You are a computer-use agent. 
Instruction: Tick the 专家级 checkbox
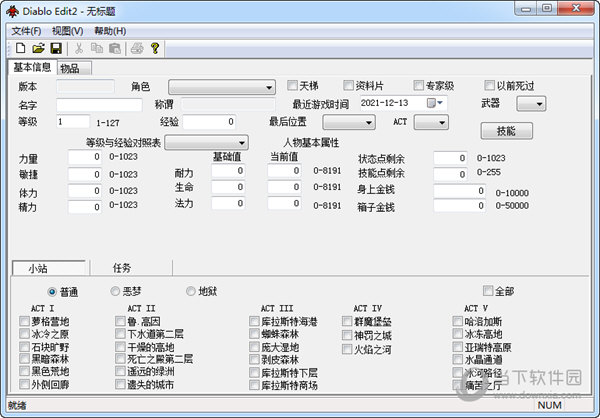tap(417, 86)
